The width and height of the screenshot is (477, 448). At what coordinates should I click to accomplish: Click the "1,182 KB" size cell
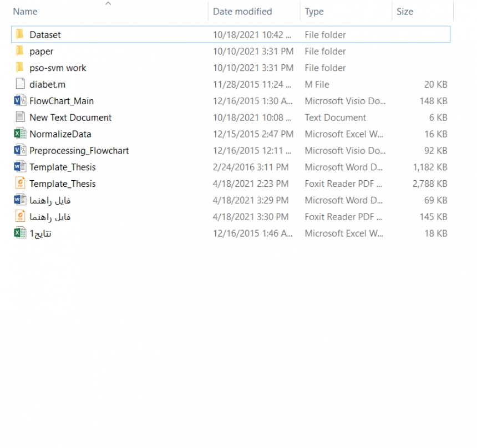pyautogui.click(x=430, y=167)
